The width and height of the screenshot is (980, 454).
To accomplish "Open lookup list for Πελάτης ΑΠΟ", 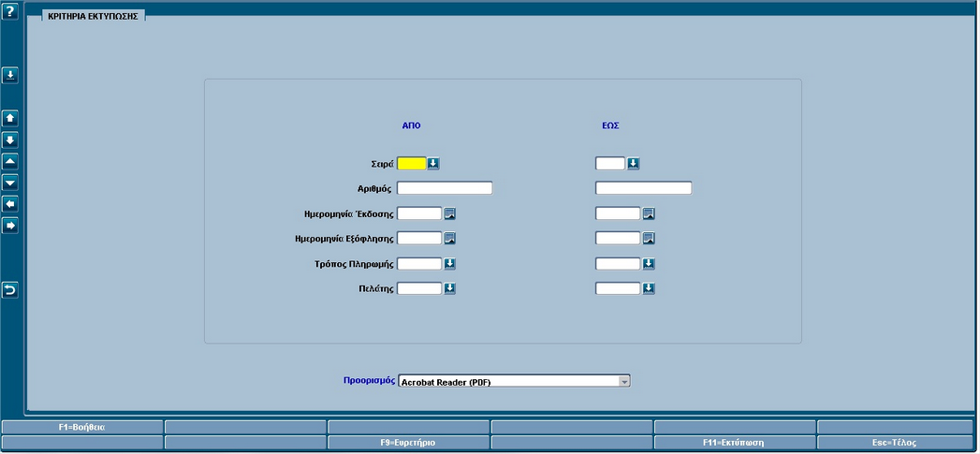I will click(x=450, y=288).
